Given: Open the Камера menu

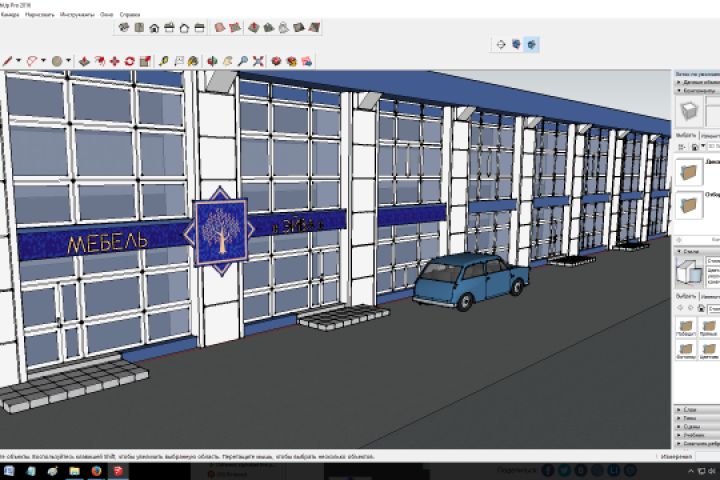Looking at the screenshot, I should 9,15.
